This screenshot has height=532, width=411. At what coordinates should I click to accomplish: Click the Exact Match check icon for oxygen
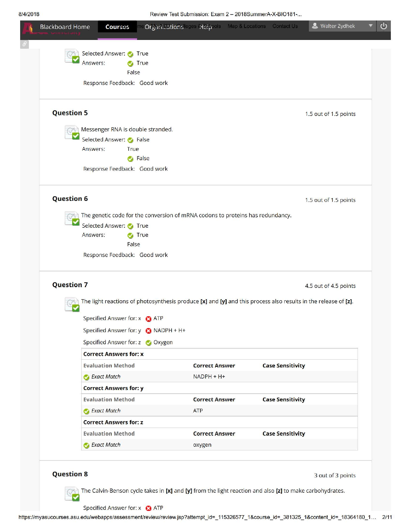tap(86, 445)
